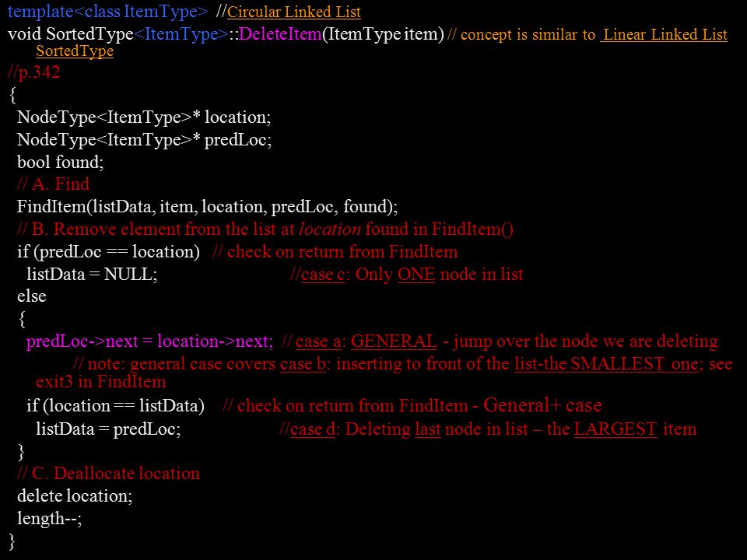This screenshot has width=747, height=560.
Task: Click the '// C. Deallocate location' comment
Action: (x=108, y=474)
